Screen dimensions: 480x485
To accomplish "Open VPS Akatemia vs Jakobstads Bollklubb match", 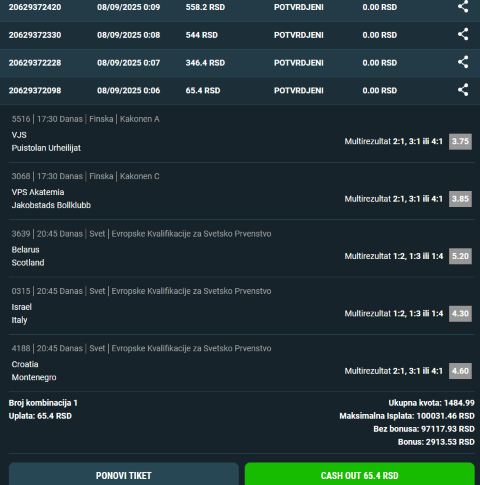I will coord(51,199).
